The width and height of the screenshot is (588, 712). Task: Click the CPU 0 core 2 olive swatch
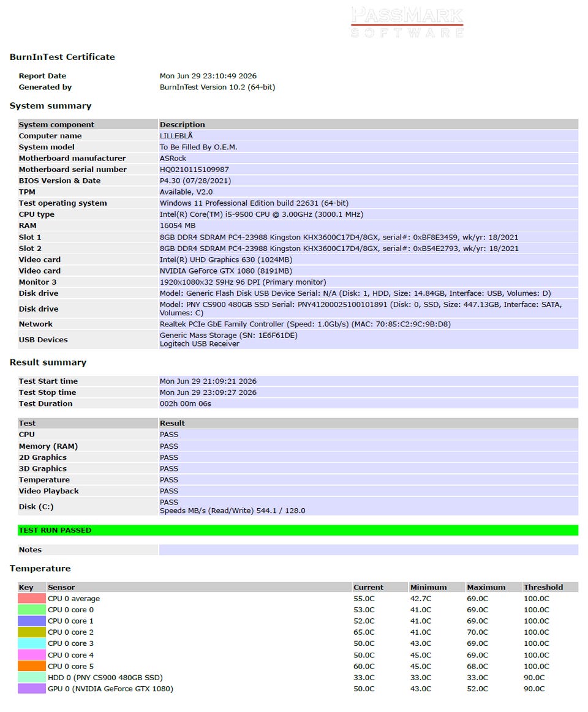[32, 632]
